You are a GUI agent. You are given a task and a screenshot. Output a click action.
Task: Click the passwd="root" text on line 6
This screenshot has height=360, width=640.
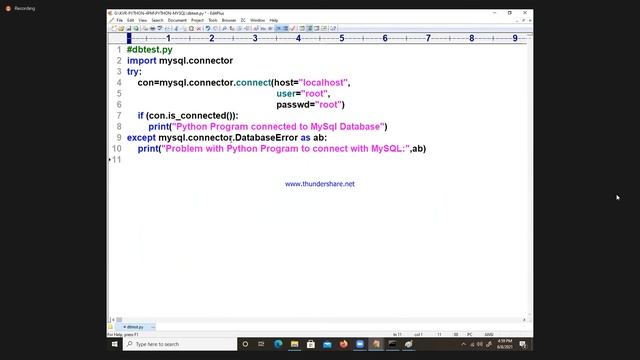coord(310,104)
